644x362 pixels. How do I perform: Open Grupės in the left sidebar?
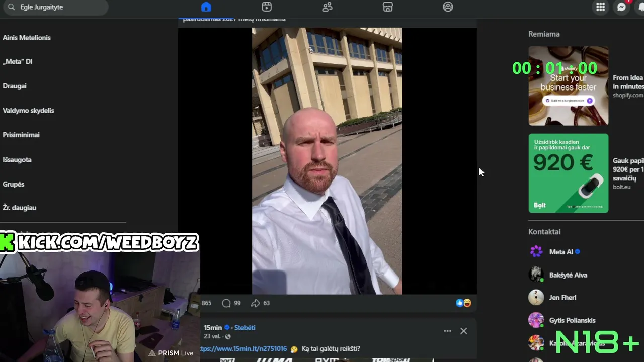(x=14, y=184)
